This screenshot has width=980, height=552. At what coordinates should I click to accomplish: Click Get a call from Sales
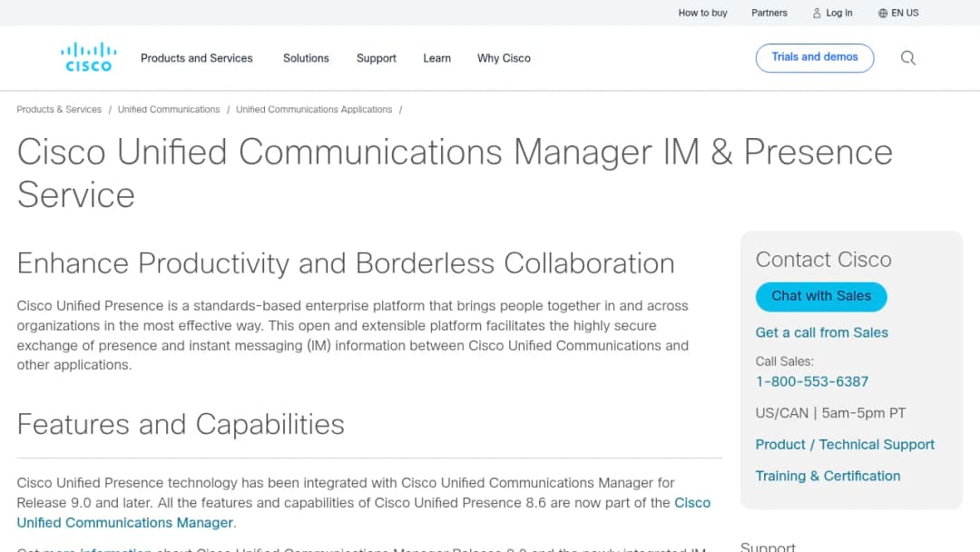(x=821, y=332)
